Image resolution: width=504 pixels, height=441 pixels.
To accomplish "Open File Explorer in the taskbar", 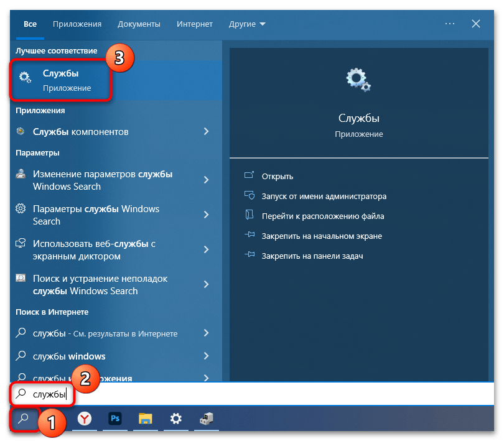I will tap(146, 419).
